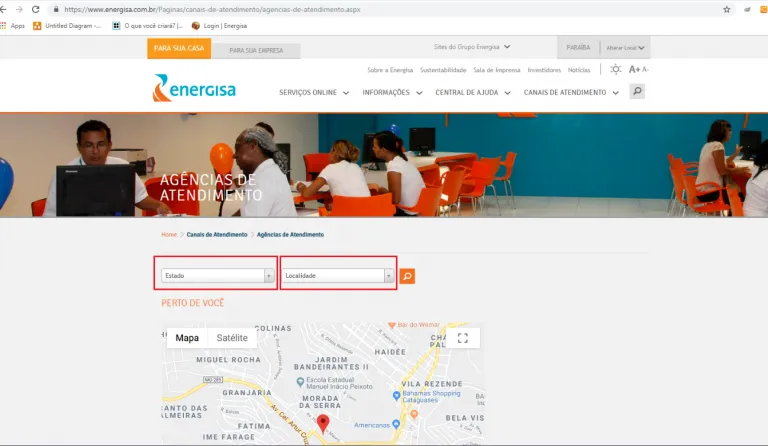
Task: Toggle fullscreen map view icon
Action: click(x=463, y=338)
